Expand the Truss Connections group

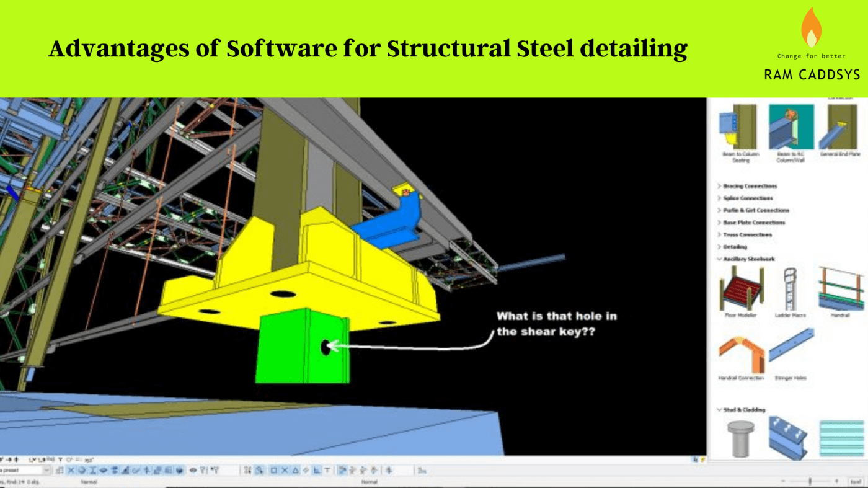pos(745,234)
